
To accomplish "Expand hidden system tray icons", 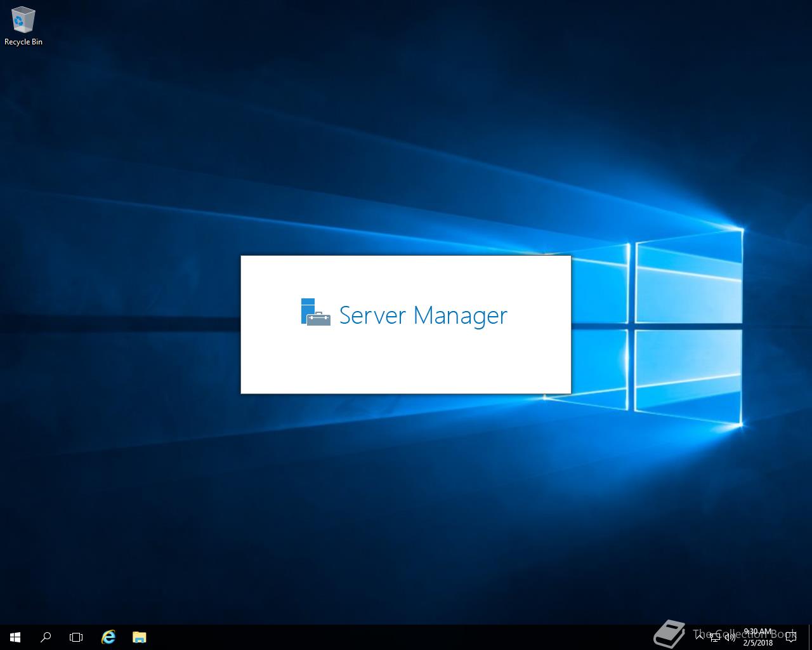I will [x=699, y=637].
